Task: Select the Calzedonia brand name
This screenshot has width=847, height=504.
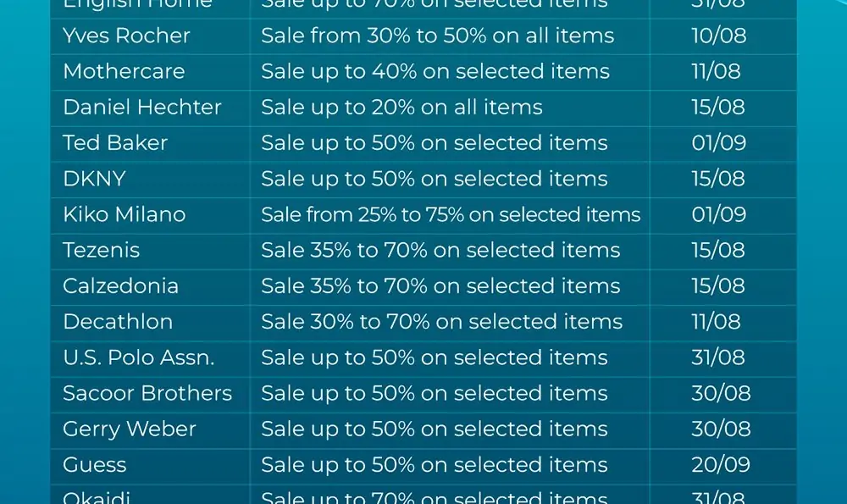Action: point(120,285)
